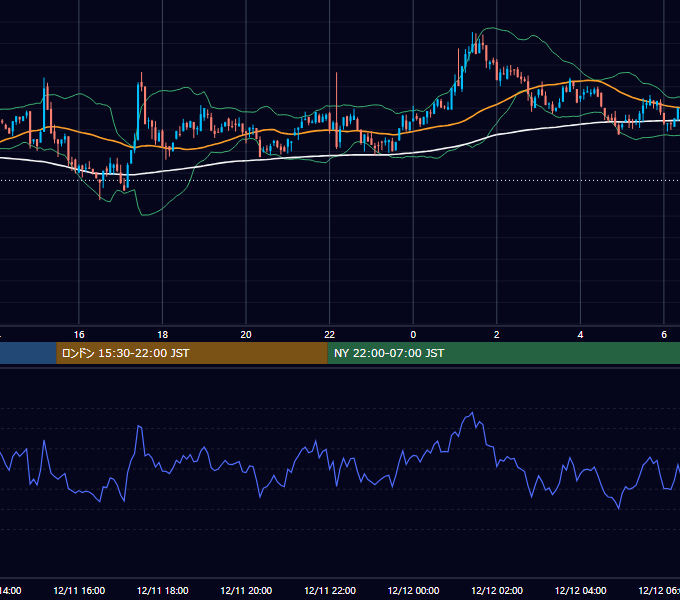Viewport: 680px width, 600px height.
Task: Click the "12/11 20:00" date label
Action: 246,590
